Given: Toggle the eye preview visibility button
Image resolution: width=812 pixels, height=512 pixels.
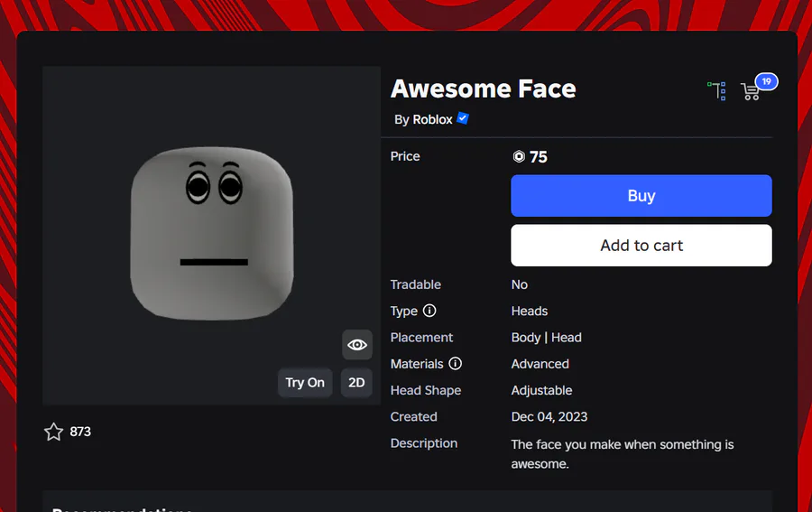Looking at the screenshot, I should point(357,345).
